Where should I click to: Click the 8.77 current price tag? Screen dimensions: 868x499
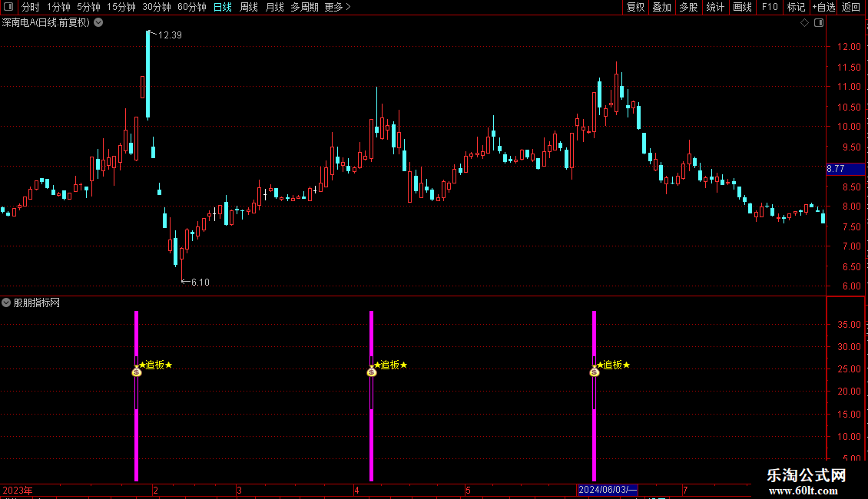(x=845, y=169)
